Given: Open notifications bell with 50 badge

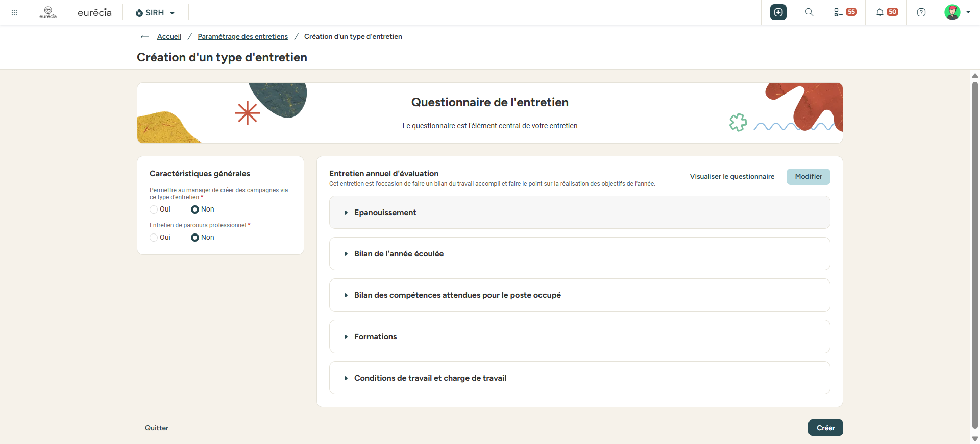Looking at the screenshot, I should click(887, 12).
